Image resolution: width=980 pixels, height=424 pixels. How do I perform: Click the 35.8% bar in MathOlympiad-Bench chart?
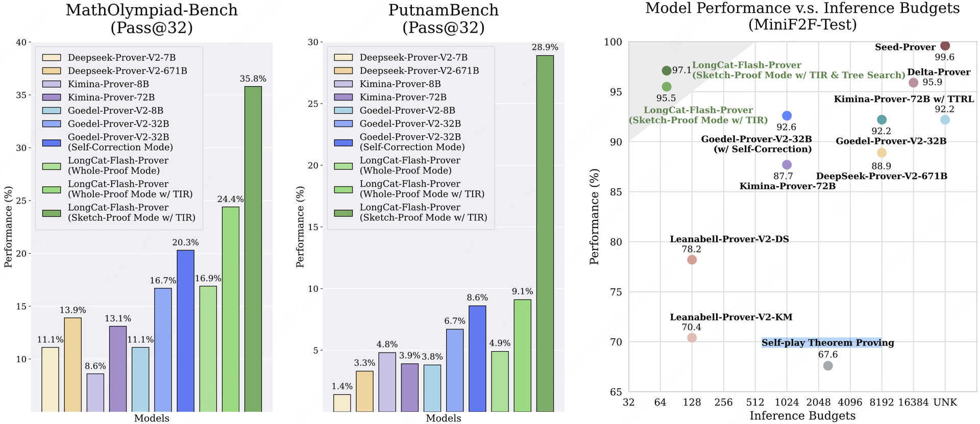pyautogui.click(x=253, y=249)
